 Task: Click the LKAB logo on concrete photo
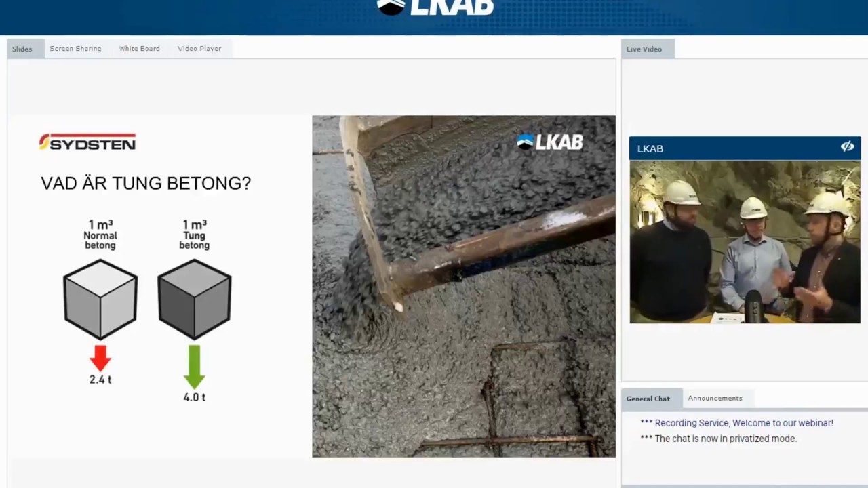coord(549,142)
